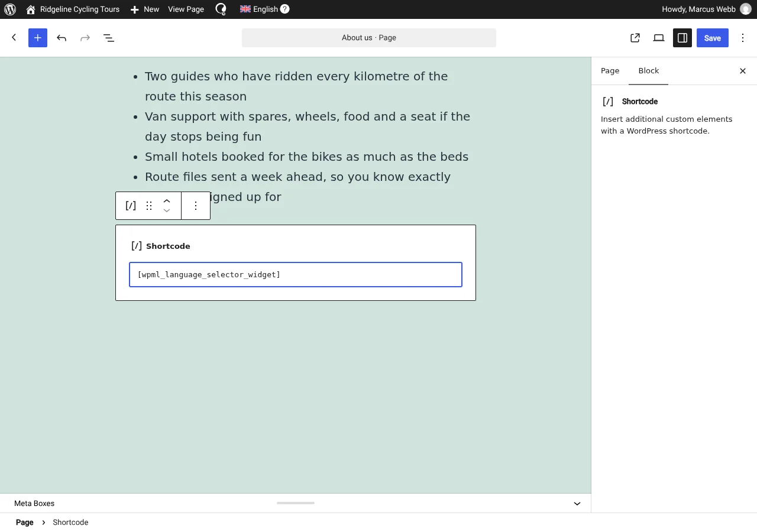Click the 'Small hotels booked' list item
The width and height of the screenshot is (757, 532).
pos(307,157)
